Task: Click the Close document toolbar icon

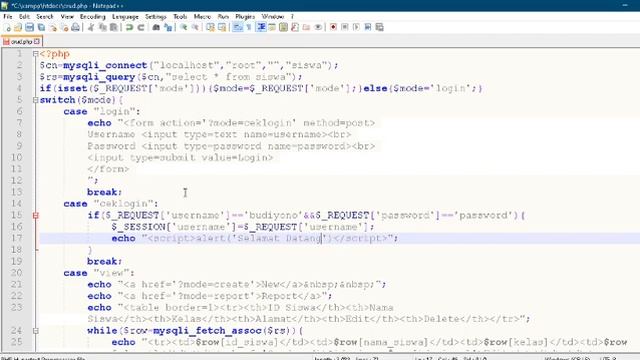Action: point(53,27)
